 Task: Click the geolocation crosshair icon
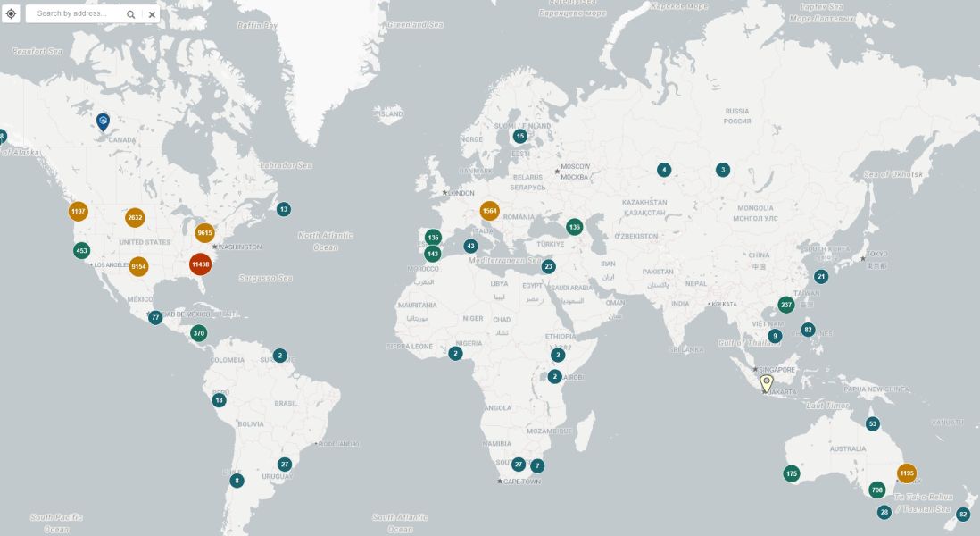pyautogui.click(x=12, y=14)
